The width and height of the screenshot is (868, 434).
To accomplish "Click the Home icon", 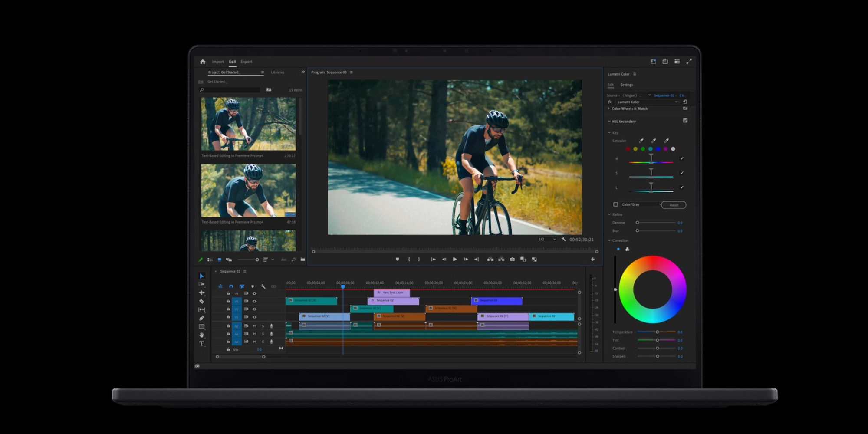I will (x=203, y=62).
